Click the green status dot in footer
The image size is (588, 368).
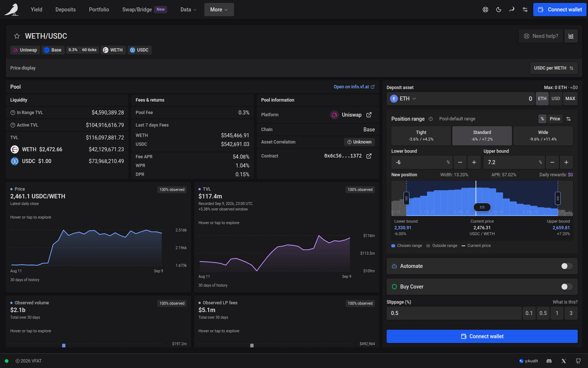tap(7, 361)
